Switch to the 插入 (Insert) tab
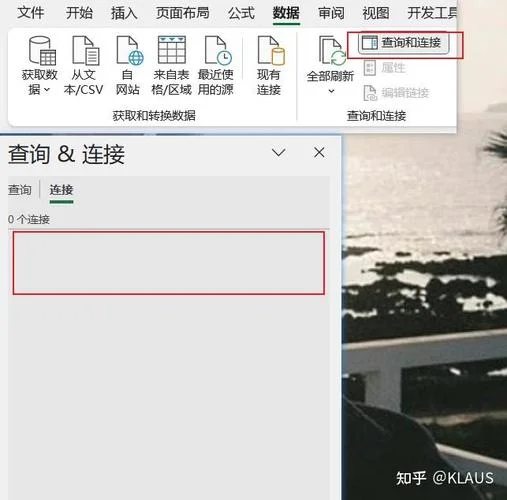 click(124, 13)
